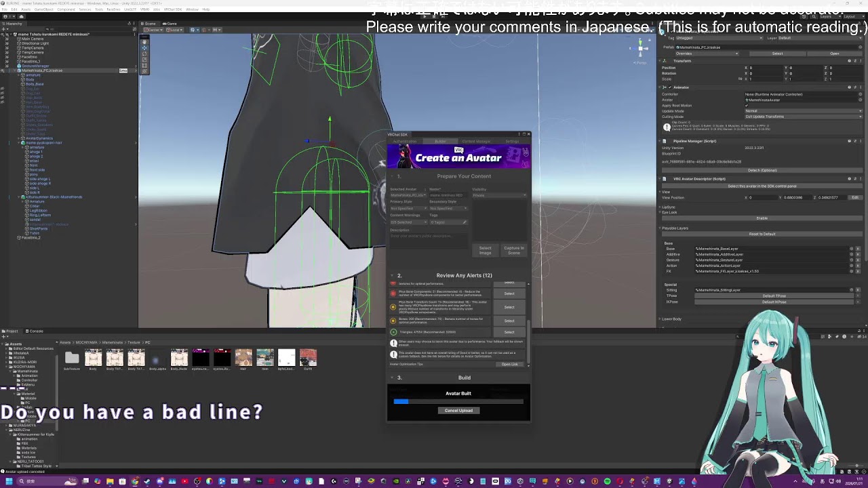
Task: Collapse Mamehinata_PC_kisekae object tree
Action: click(15, 70)
